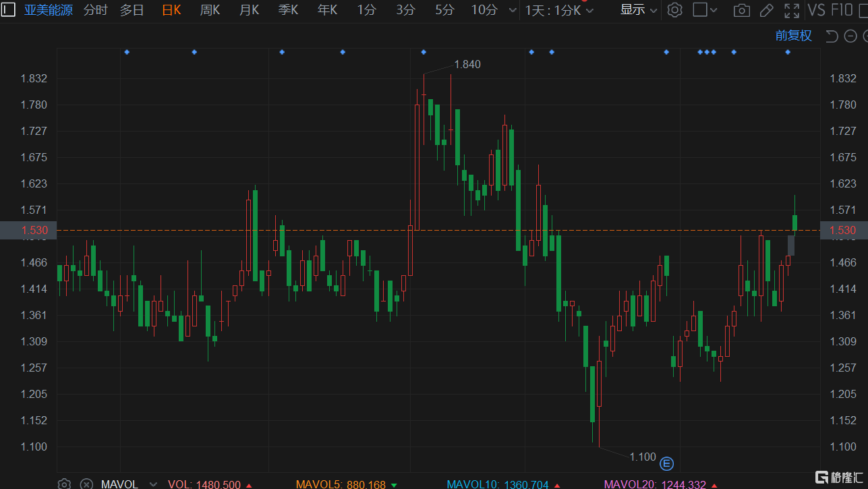868x489 pixels.
Task: Switch to 分时 intraday tab
Action: (x=95, y=10)
